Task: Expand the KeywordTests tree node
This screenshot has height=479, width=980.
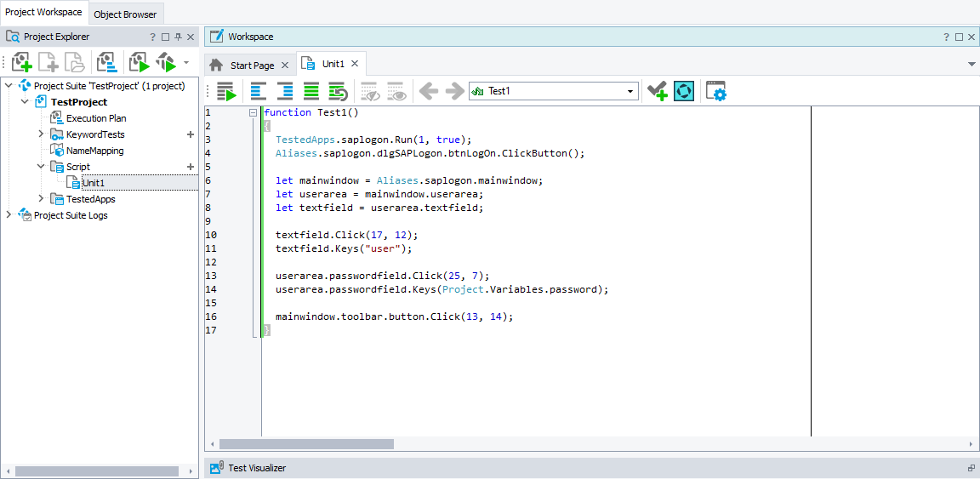Action: [41, 134]
